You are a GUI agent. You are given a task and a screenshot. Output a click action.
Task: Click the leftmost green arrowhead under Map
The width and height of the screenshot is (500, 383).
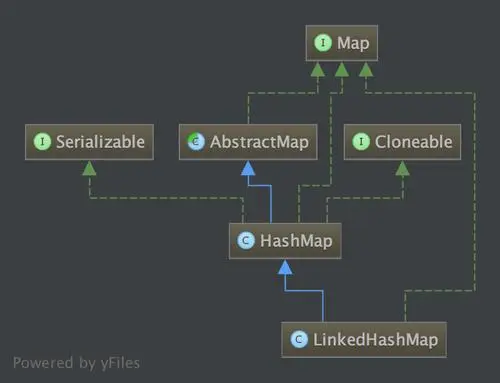318,69
